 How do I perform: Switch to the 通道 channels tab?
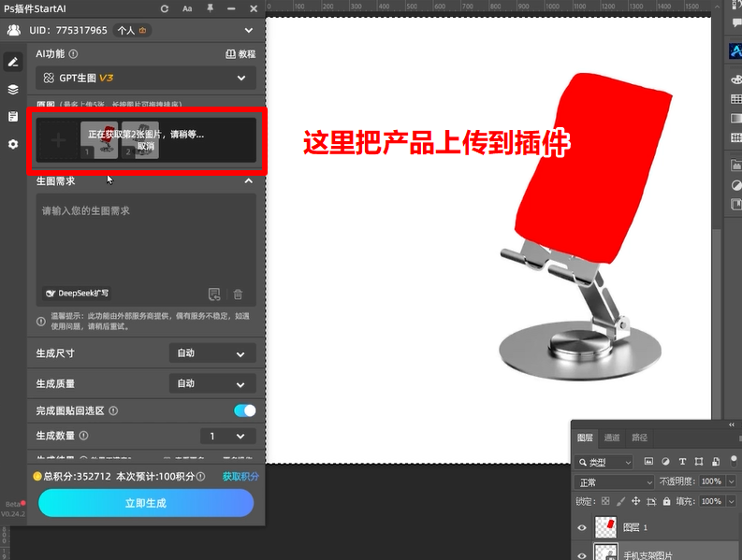point(612,438)
